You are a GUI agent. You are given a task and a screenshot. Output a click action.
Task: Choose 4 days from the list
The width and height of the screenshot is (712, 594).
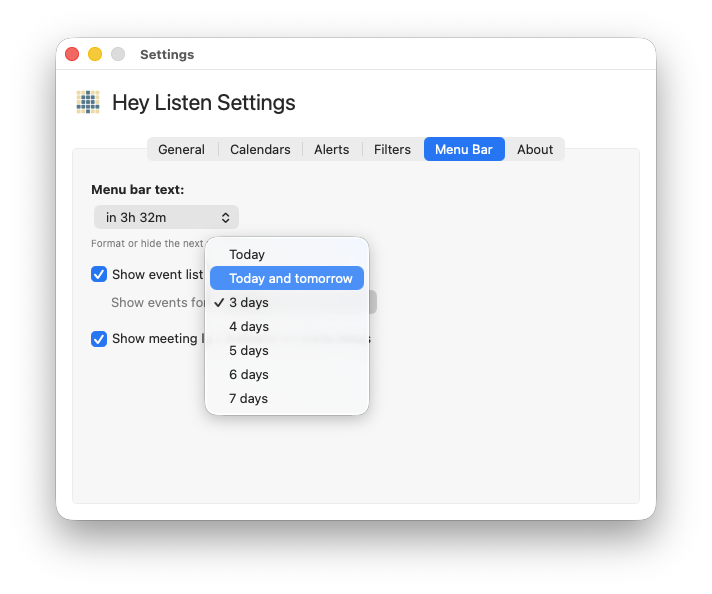(287, 327)
